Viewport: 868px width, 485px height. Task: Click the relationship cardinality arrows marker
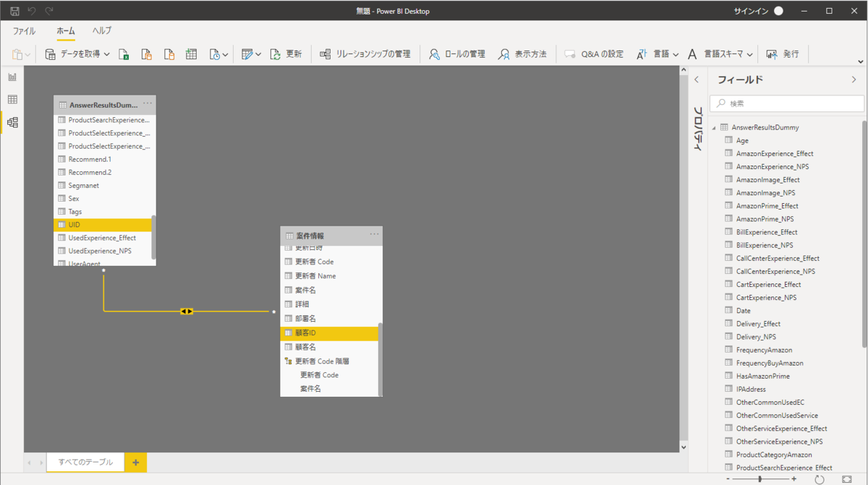(187, 311)
